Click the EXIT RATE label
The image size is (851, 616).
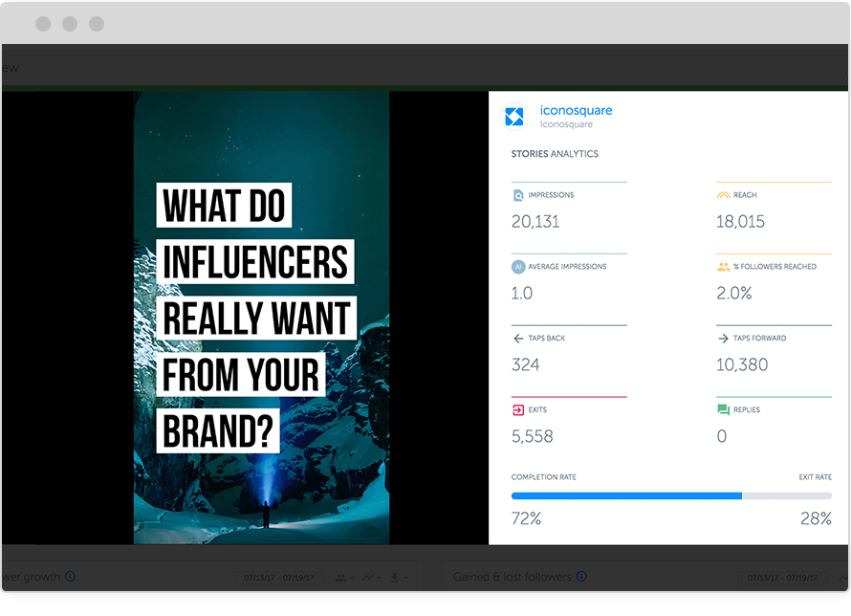pos(815,477)
